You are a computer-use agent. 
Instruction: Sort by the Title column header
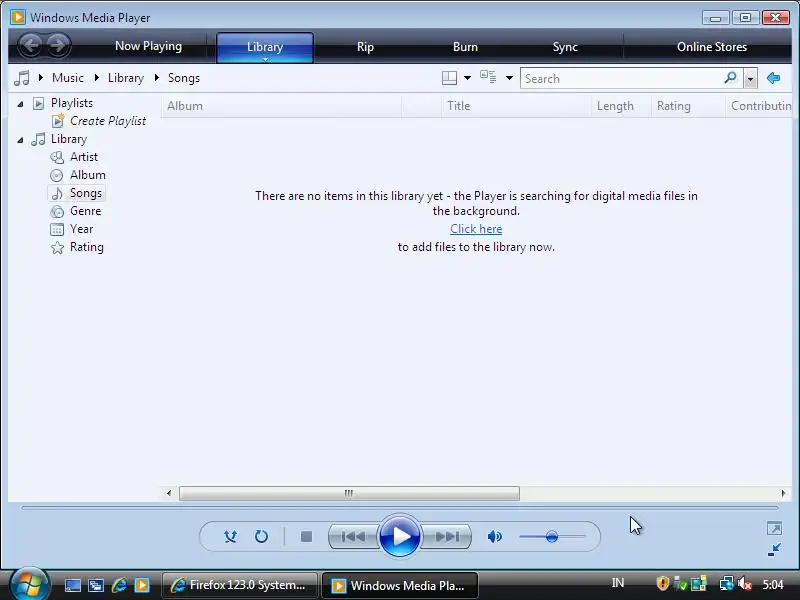click(516, 106)
